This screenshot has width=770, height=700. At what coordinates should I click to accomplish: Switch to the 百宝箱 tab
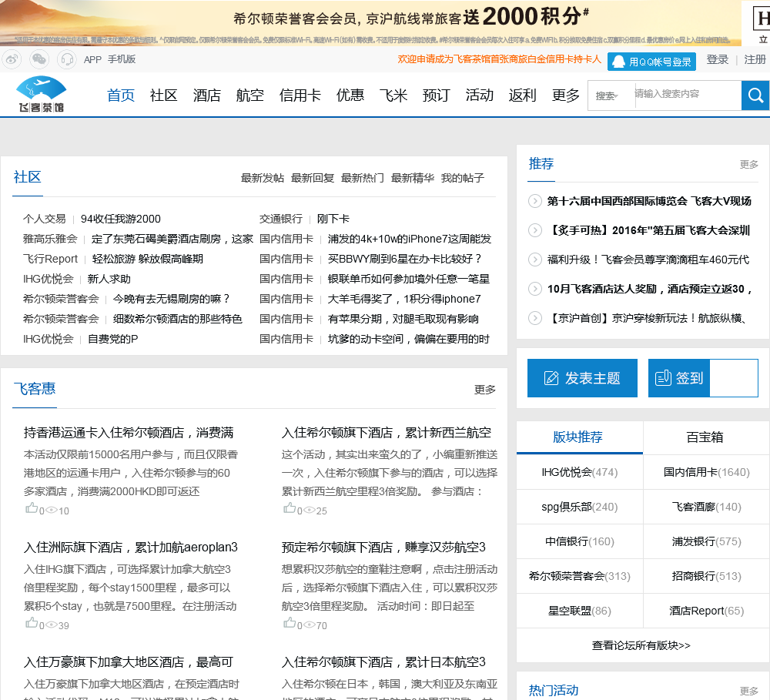705,437
